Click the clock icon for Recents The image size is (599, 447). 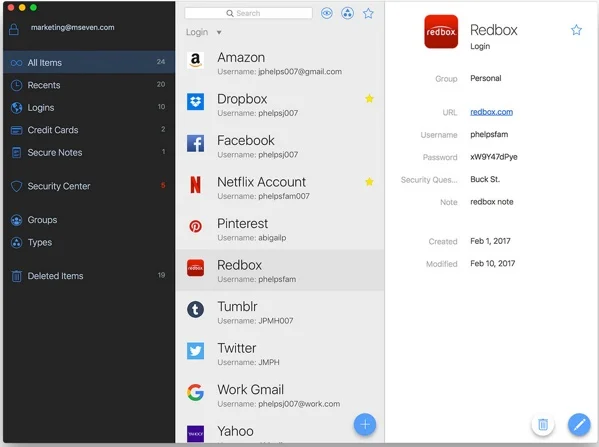coord(16,85)
